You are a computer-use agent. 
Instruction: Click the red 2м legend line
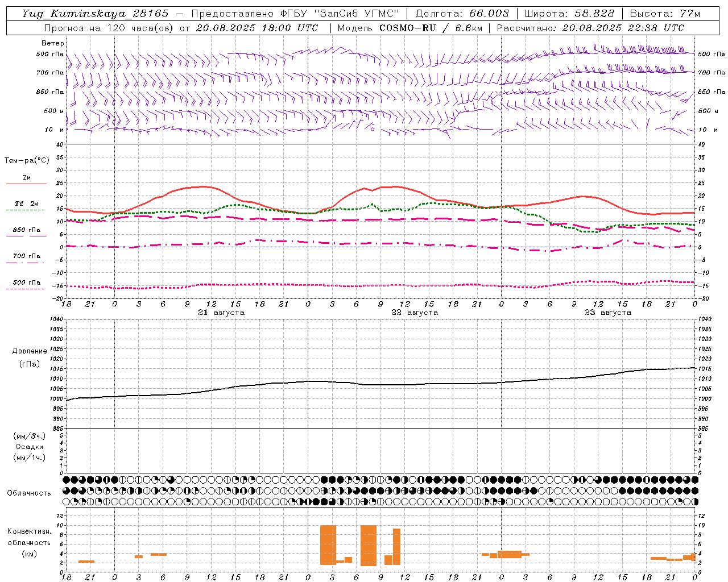point(26,184)
